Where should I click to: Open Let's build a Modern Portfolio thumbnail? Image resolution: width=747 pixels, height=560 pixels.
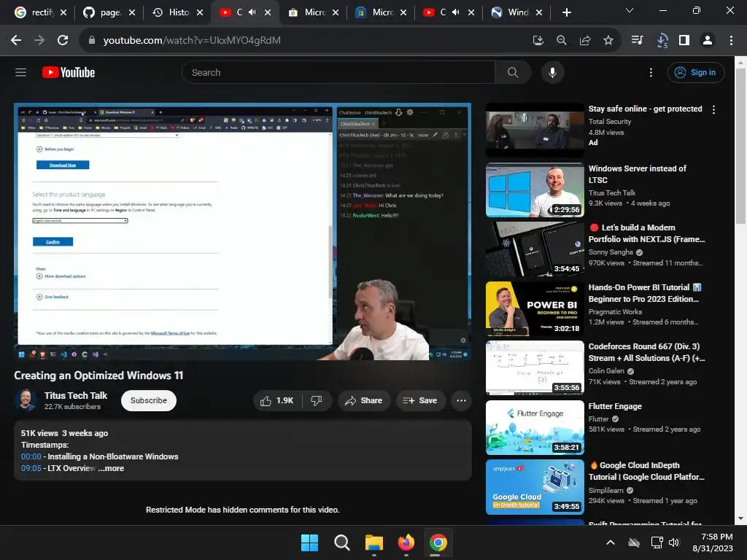535,249
